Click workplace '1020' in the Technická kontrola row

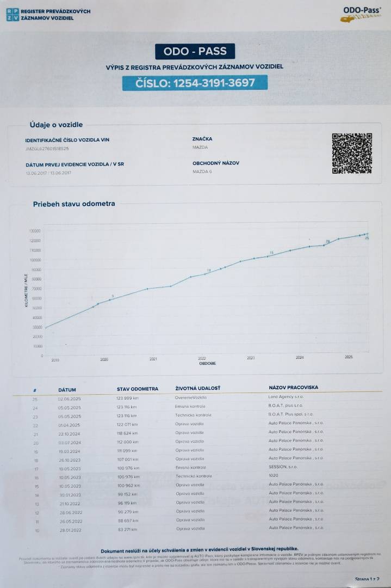point(274,475)
